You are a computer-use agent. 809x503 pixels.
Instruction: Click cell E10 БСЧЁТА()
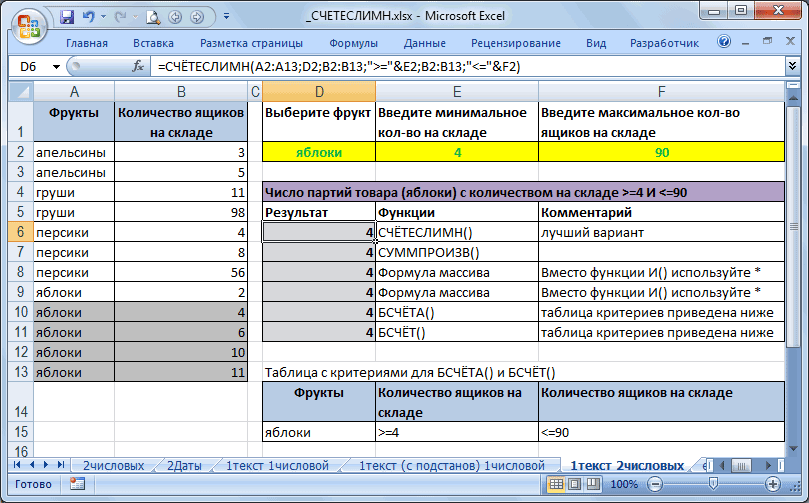pos(457,312)
